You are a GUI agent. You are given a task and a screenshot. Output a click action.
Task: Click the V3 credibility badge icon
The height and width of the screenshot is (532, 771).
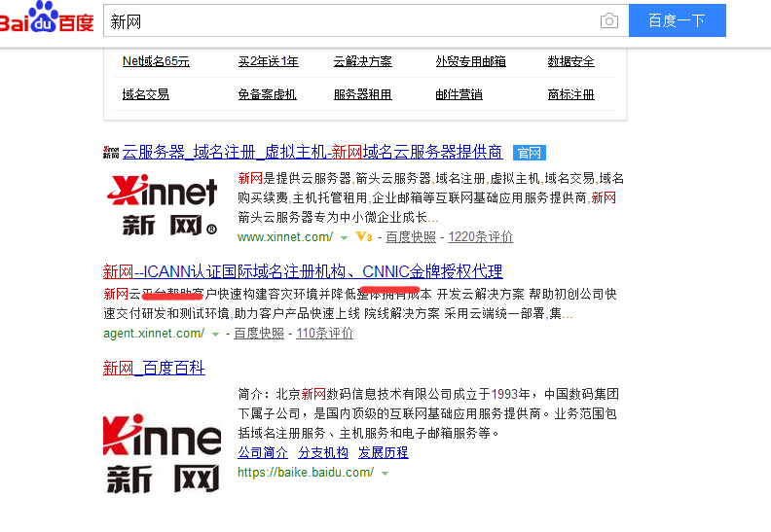(x=364, y=236)
